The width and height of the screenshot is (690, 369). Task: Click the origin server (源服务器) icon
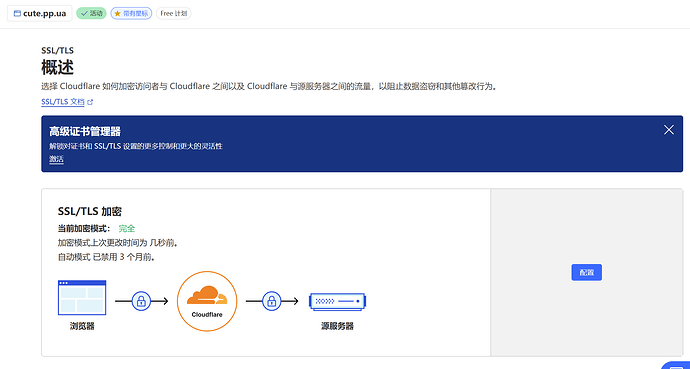point(338,301)
